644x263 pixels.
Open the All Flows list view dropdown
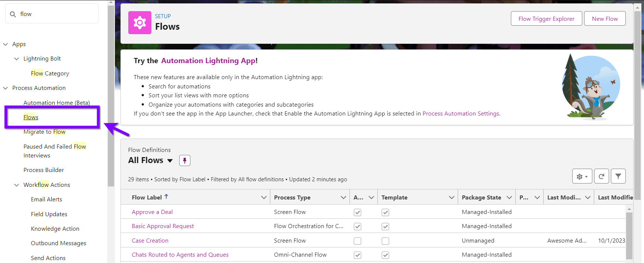(170, 160)
